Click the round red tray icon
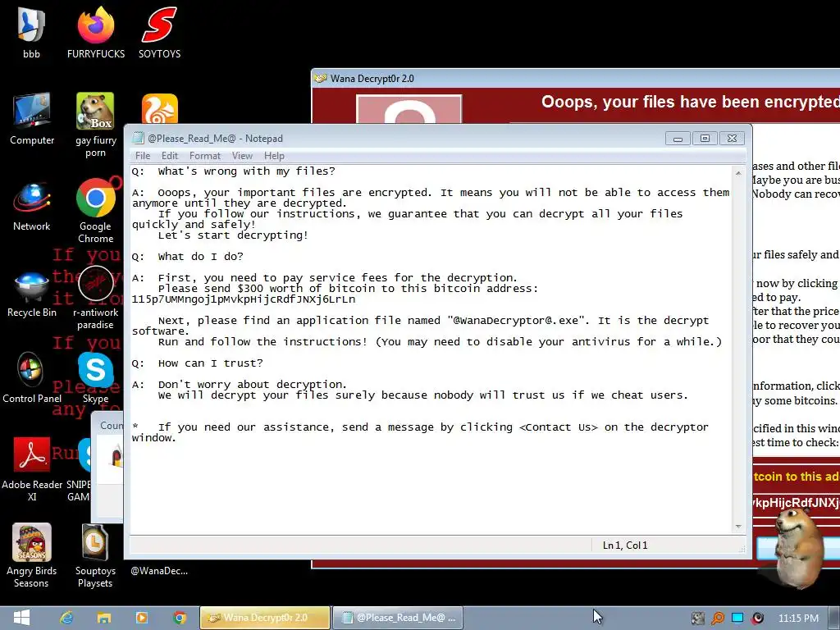The image size is (840, 630). [757, 619]
